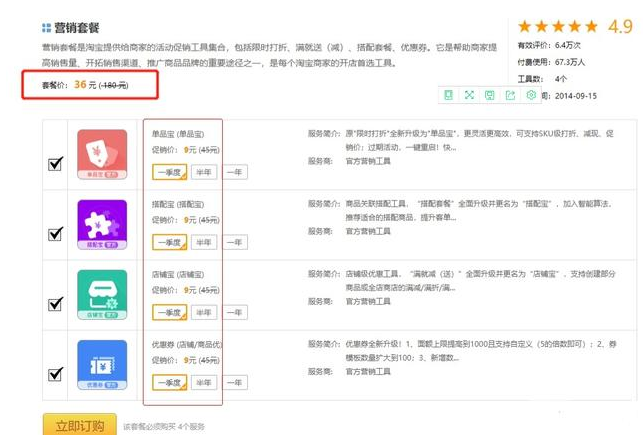Select 一季度 duration for 优惠券
Screen dimensions: 643x445
[x=169, y=383]
